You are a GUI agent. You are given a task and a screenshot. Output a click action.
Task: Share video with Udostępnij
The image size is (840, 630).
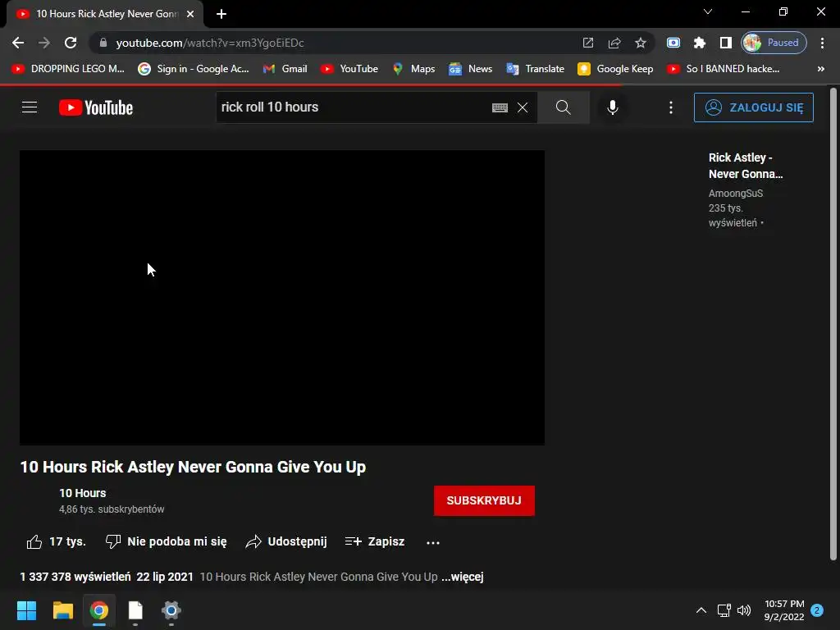coord(286,541)
